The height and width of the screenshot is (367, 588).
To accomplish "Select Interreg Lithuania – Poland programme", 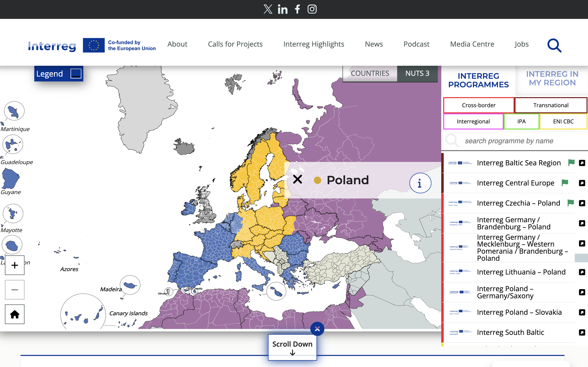I will click(x=521, y=272).
